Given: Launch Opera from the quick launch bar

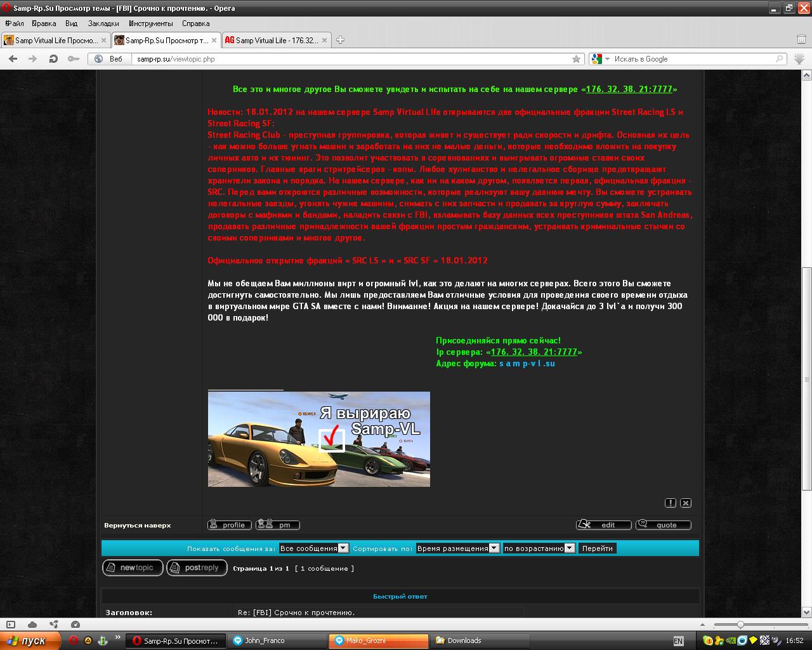Looking at the screenshot, I should [73, 640].
